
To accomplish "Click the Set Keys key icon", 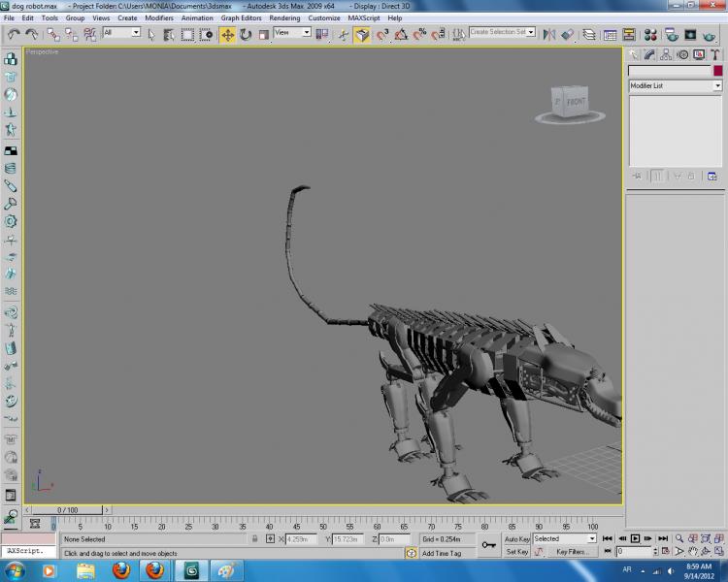I will (x=487, y=546).
